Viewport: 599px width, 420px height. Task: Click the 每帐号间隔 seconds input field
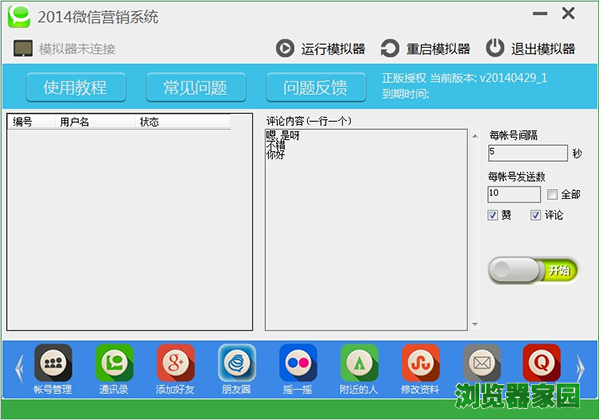coord(528,153)
